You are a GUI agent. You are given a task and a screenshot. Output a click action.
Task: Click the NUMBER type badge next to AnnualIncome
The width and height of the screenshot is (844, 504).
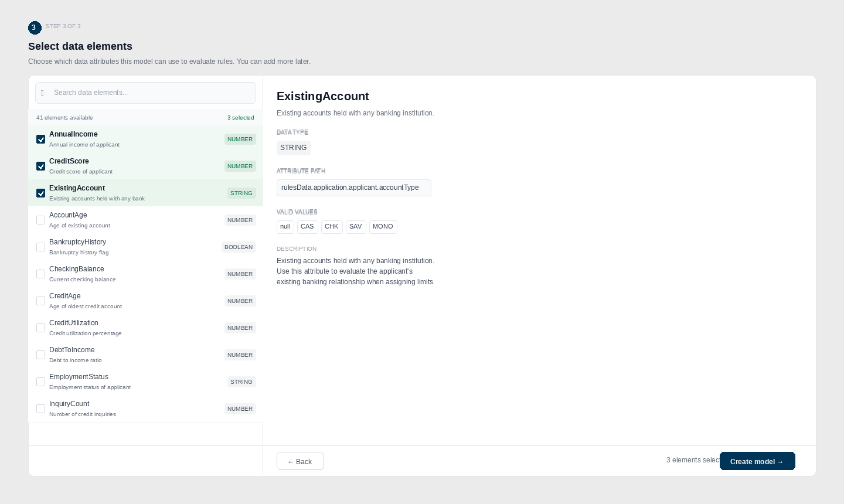[x=240, y=139]
